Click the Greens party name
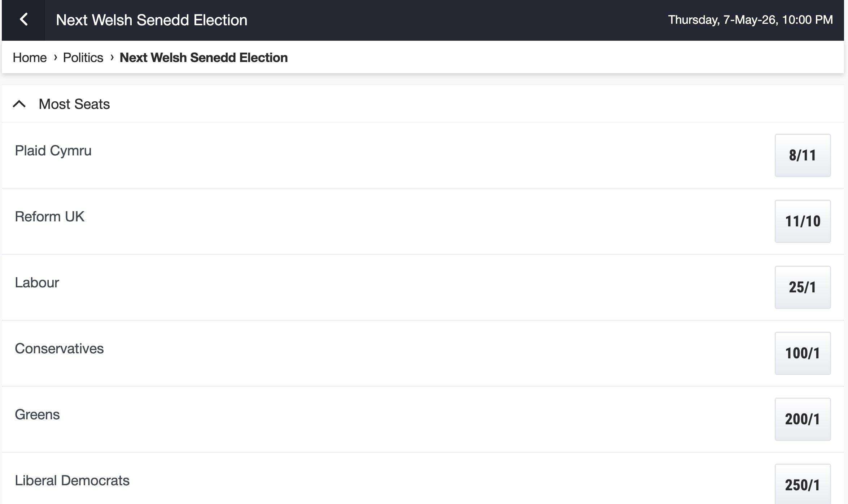 [x=37, y=415]
